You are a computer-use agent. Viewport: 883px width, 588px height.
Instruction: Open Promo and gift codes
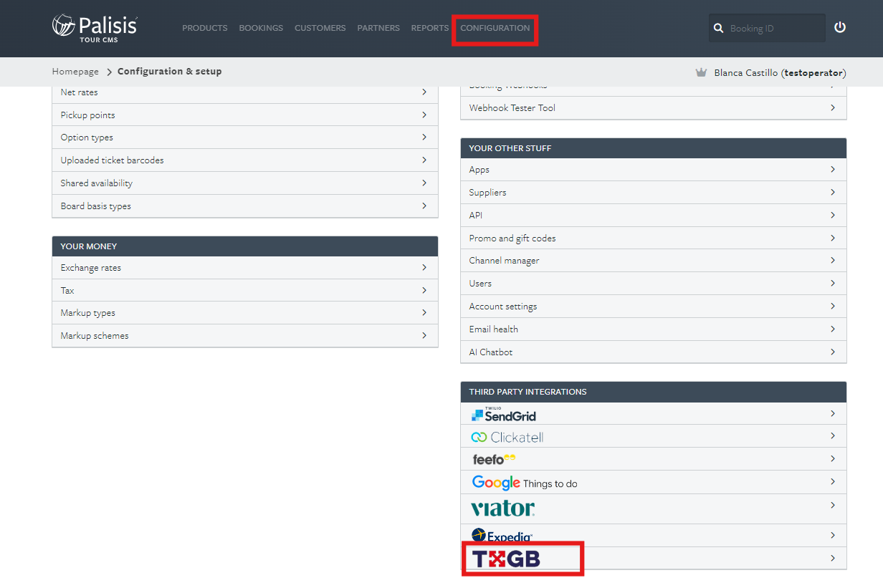pyautogui.click(x=653, y=238)
